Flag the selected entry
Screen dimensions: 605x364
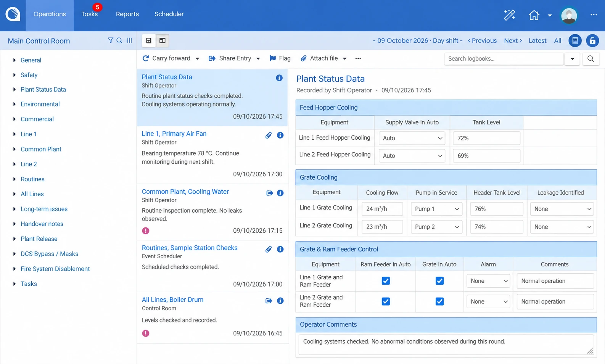[x=280, y=58]
